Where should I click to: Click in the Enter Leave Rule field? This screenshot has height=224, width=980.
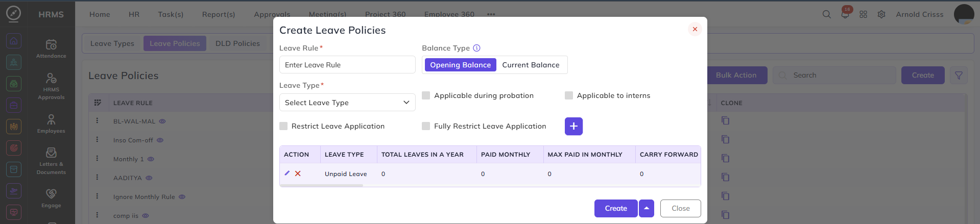347,65
